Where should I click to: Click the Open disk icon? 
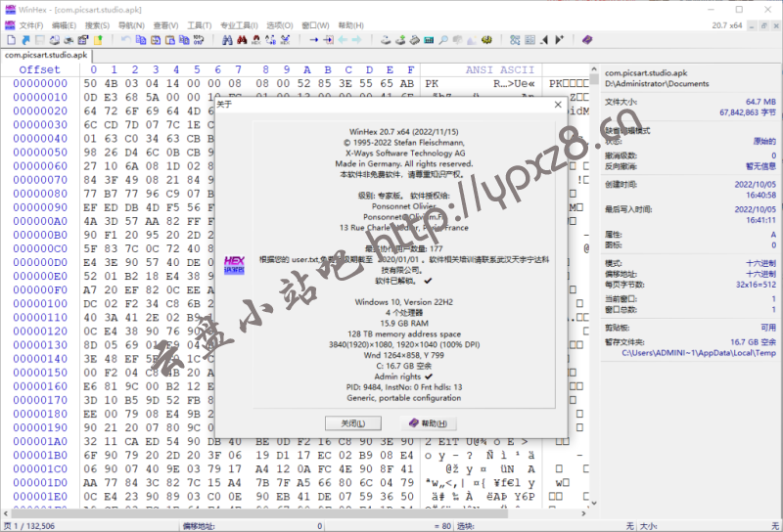click(386, 40)
